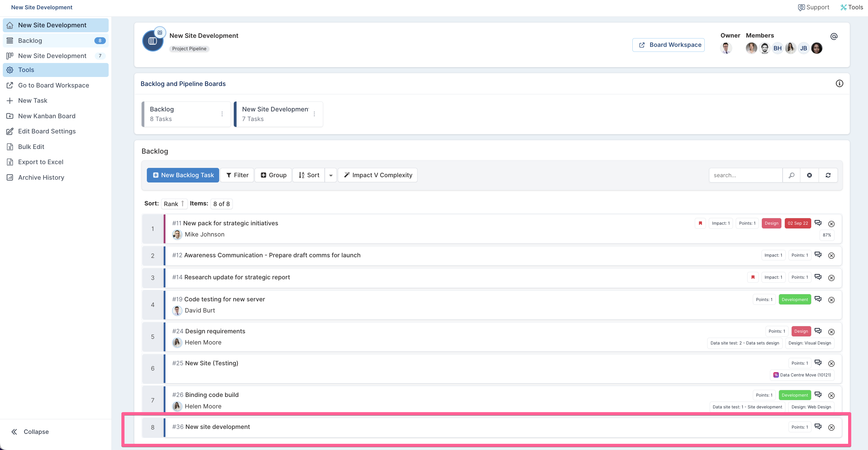Open member JB avatar

(803, 48)
